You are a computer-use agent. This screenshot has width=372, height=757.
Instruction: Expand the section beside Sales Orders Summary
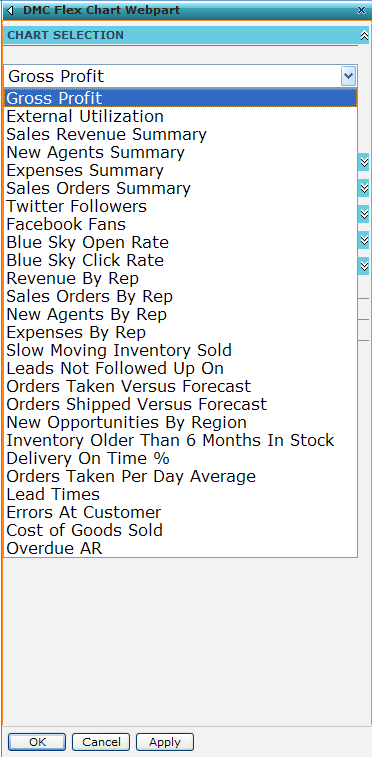(364, 188)
